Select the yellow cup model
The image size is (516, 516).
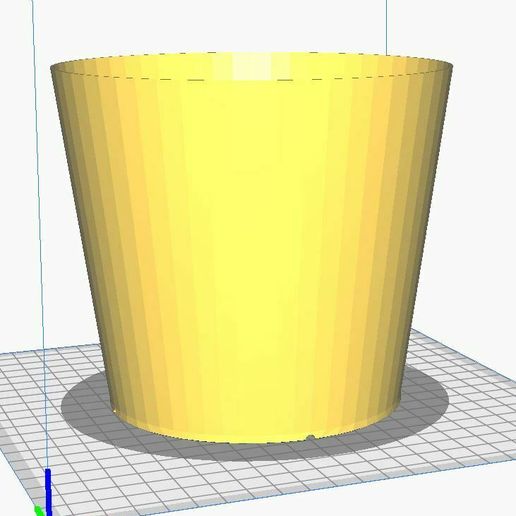252,247
